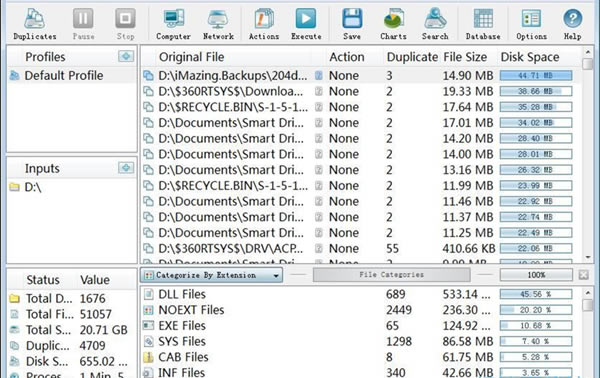The width and height of the screenshot is (600, 378).
Task: Click the File Categories bar button
Action: point(391,275)
